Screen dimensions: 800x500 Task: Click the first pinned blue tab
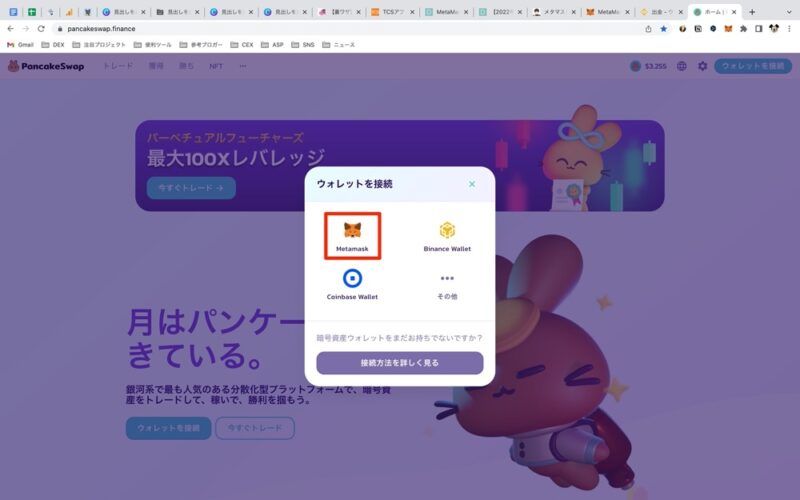click(13, 12)
